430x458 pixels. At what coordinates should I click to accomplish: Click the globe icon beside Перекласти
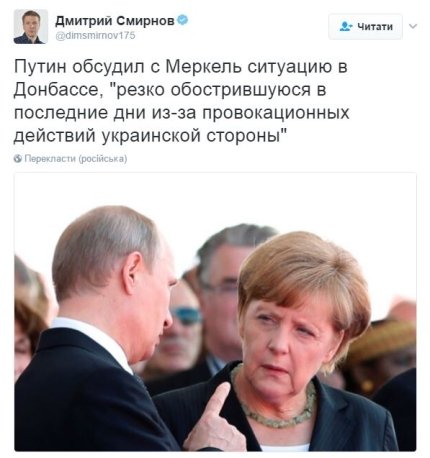point(18,159)
